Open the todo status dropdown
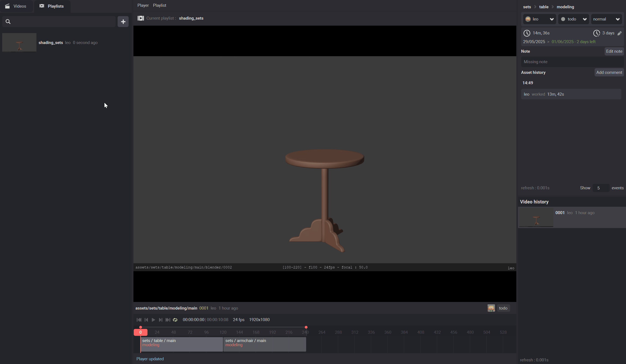Screen dimensions: 626x364 pos(573,19)
